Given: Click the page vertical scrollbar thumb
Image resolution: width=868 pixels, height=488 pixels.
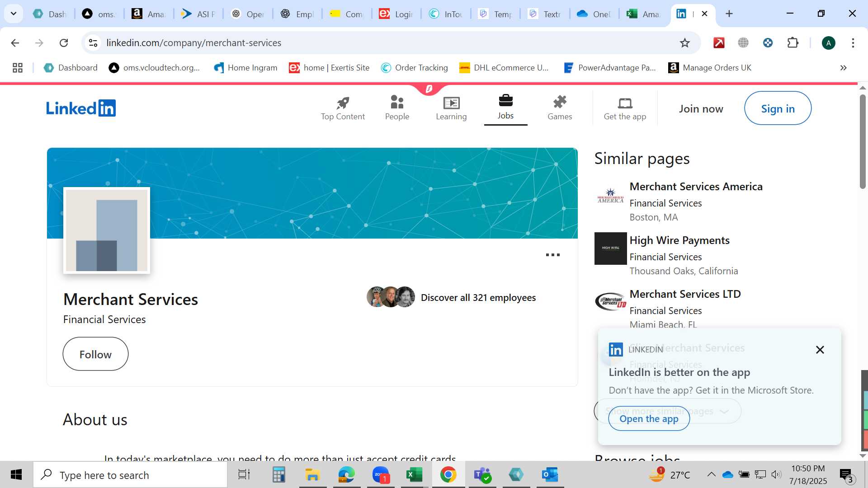Looking at the screenshot, I should click(x=863, y=141).
